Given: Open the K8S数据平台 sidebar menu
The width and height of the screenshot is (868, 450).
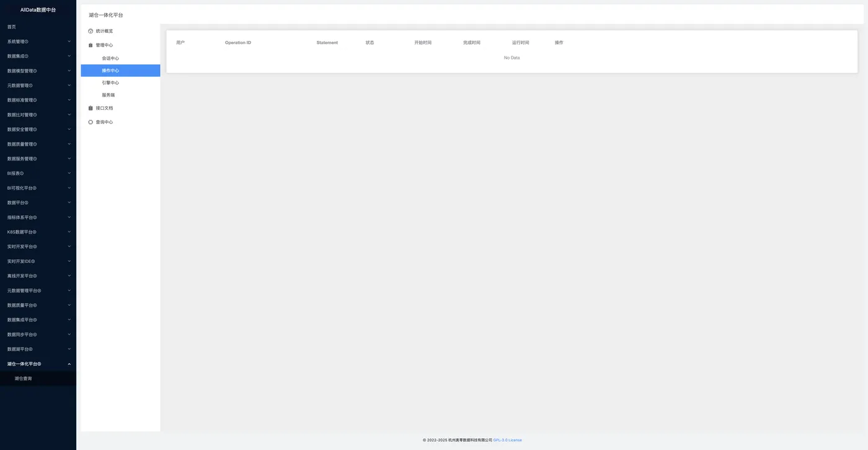Looking at the screenshot, I should [x=38, y=232].
